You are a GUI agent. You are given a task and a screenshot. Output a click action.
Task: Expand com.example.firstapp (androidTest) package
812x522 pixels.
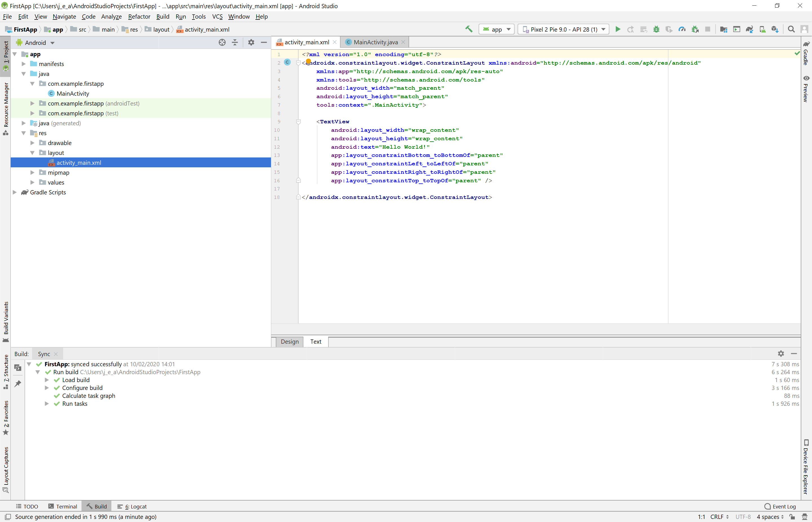tap(32, 103)
